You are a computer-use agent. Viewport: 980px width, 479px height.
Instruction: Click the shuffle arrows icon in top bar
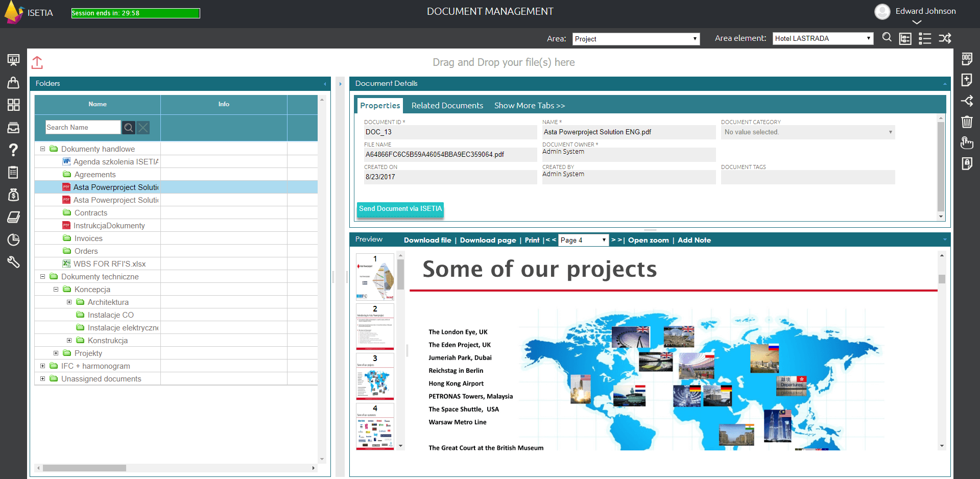[945, 38]
